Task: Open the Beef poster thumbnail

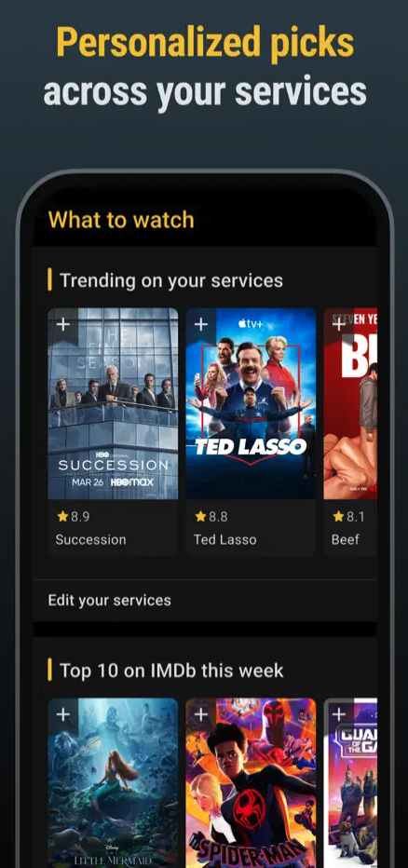Action: [x=350, y=403]
